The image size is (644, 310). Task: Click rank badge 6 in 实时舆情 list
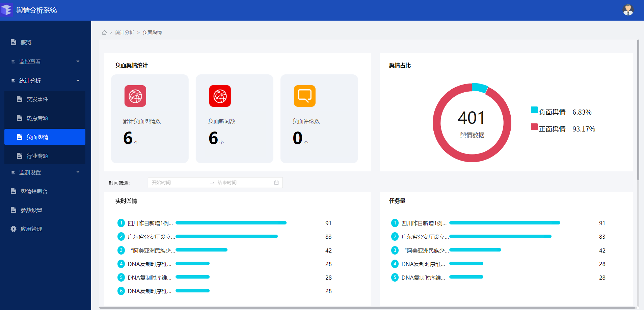coord(121,291)
